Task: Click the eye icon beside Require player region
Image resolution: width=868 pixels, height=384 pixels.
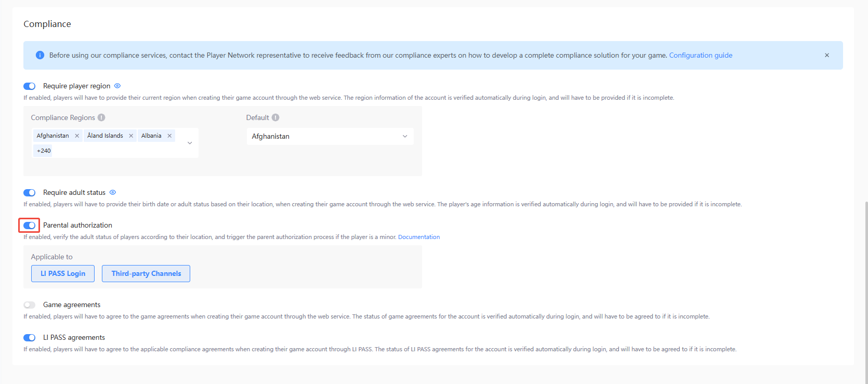Action: click(117, 86)
